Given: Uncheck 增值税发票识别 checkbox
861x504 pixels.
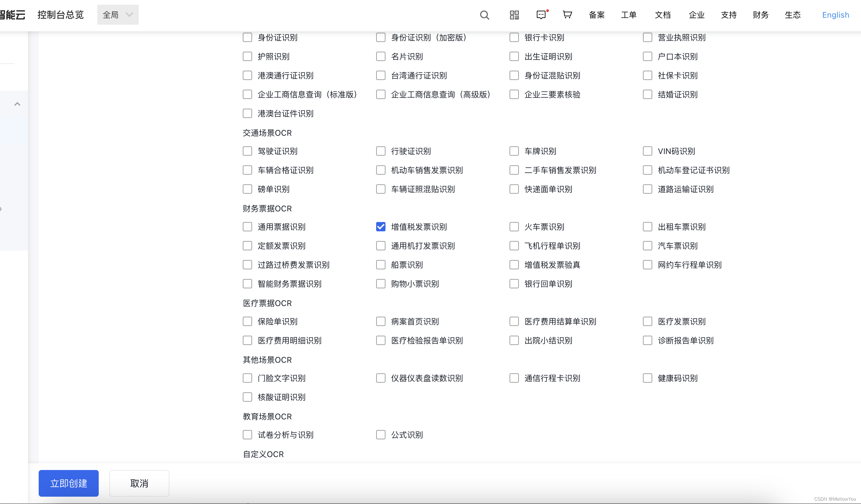Looking at the screenshot, I should coord(380,227).
